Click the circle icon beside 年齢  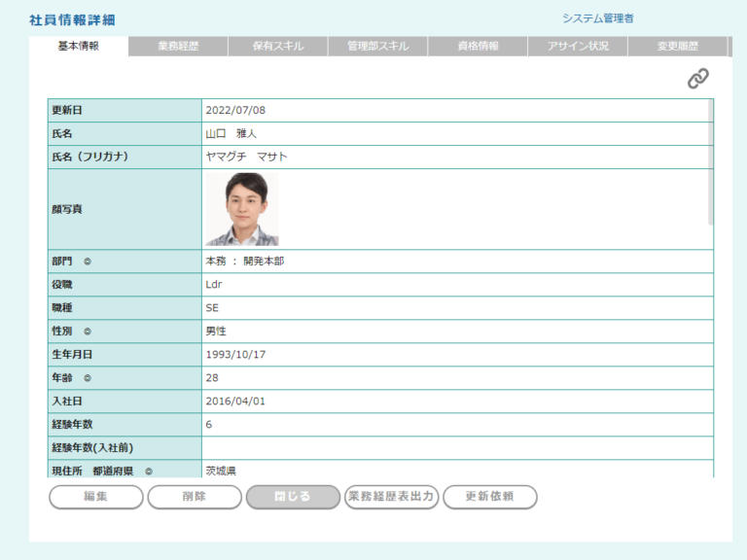click(x=87, y=378)
